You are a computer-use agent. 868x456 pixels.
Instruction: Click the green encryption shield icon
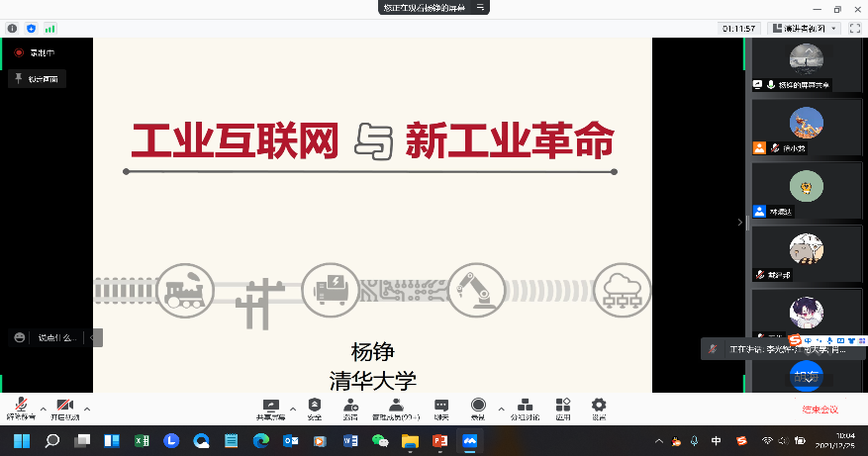(x=29, y=29)
